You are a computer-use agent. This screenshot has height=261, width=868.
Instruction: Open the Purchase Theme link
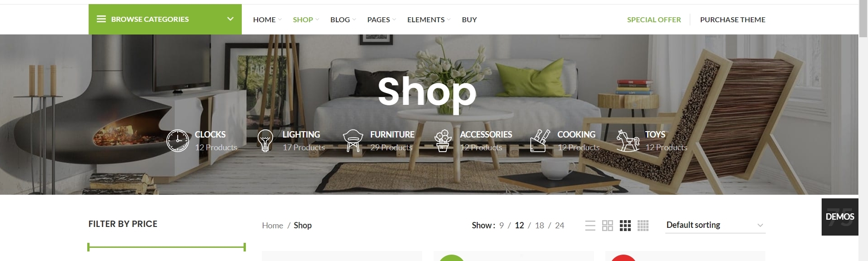[x=733, y=20]
